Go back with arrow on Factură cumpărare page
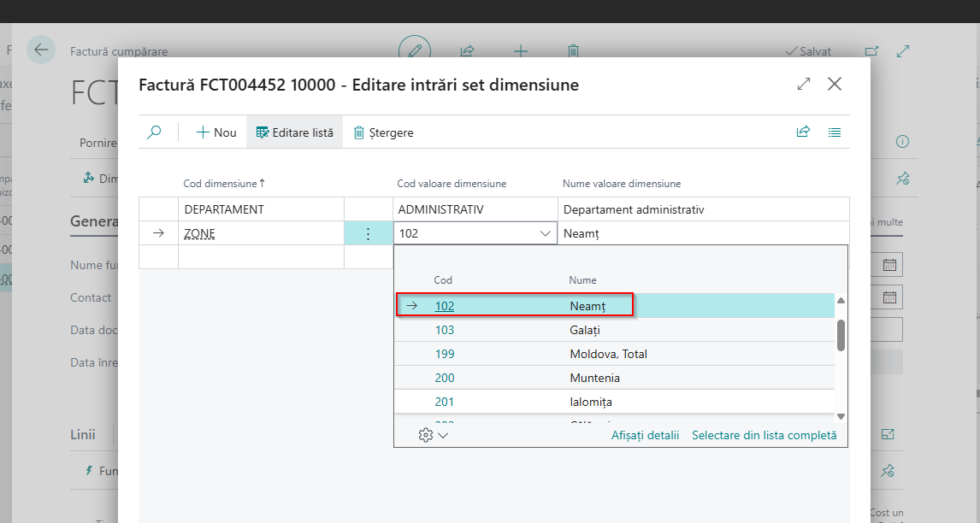The image size is (980, 523). tap(41, 50)
